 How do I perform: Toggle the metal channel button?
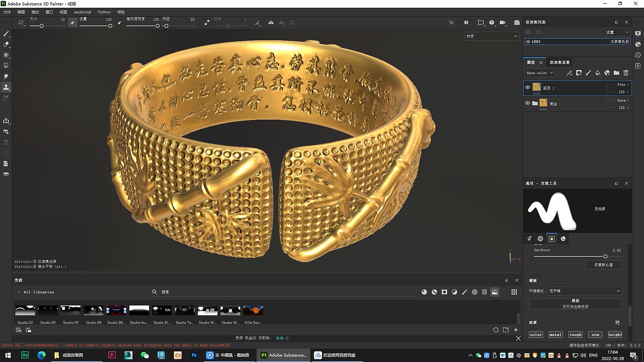click(555, 334)
